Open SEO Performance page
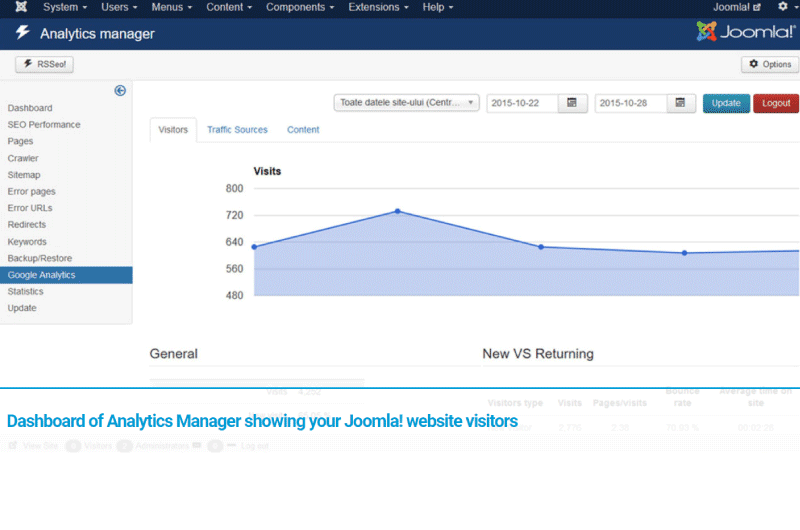 44,124
